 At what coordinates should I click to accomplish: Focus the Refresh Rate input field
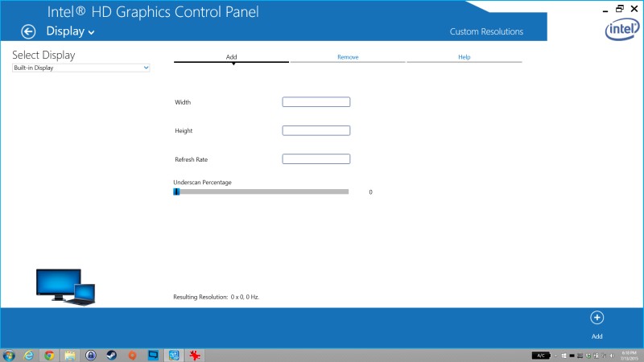[316, 158]
